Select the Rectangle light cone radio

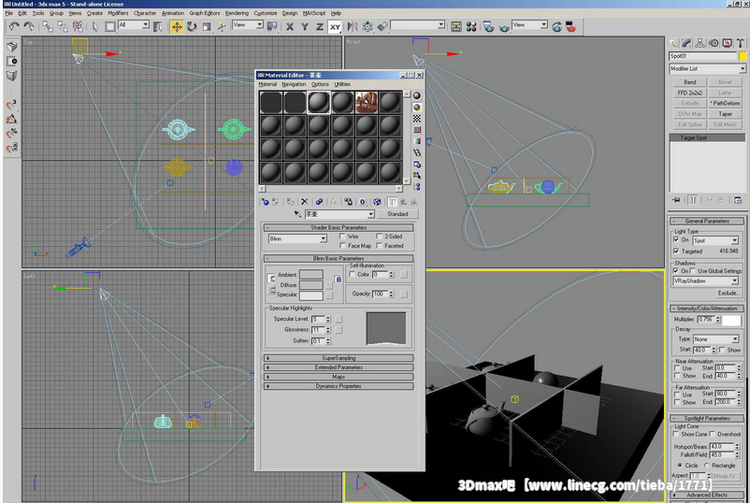[x=707, y=465]
